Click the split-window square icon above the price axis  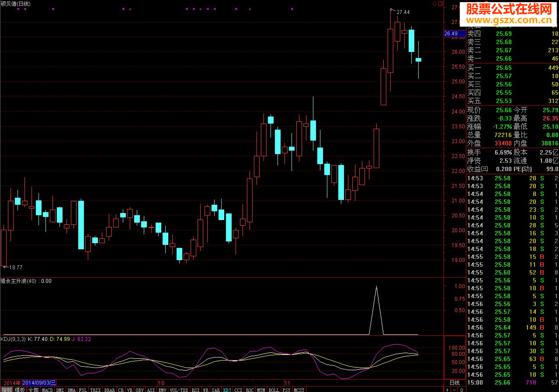click(x=441, y=3)
